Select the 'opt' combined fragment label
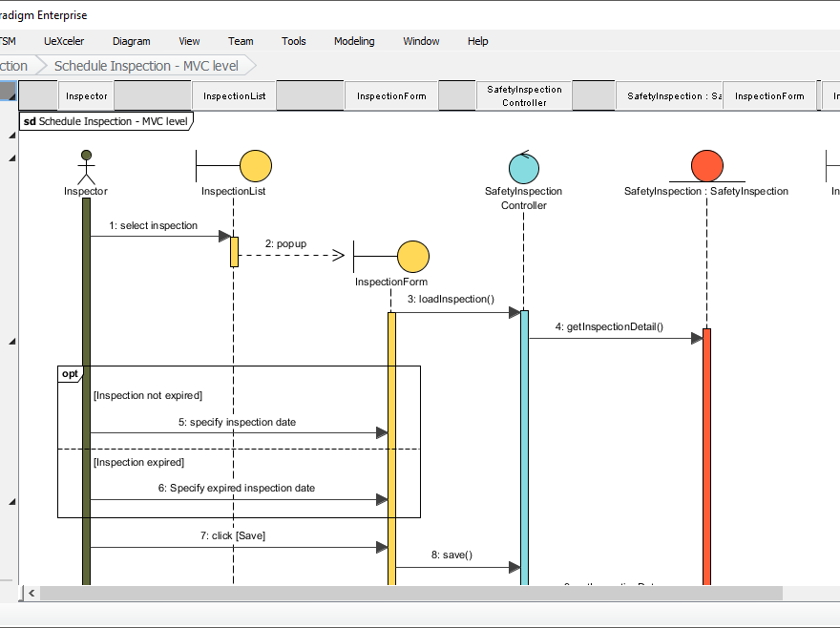This screenshot has width=840, height=628. pos(69,373)
